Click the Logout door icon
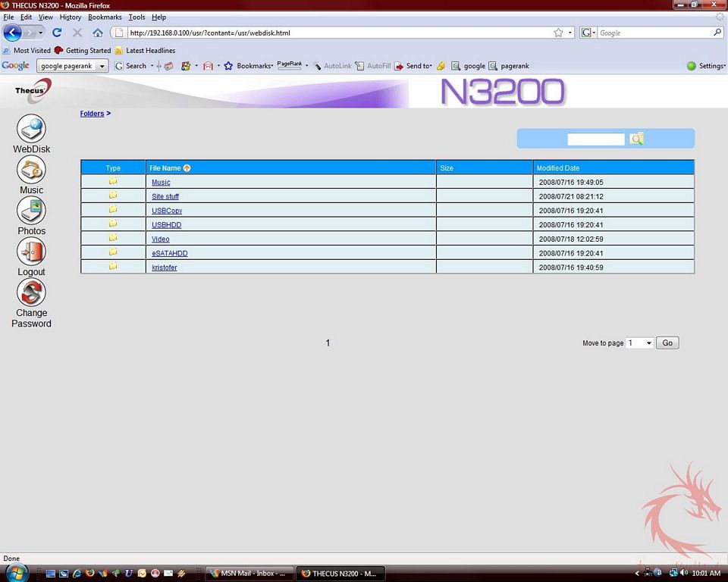Viewport: 728px width, 582px height. click(31, 252)
